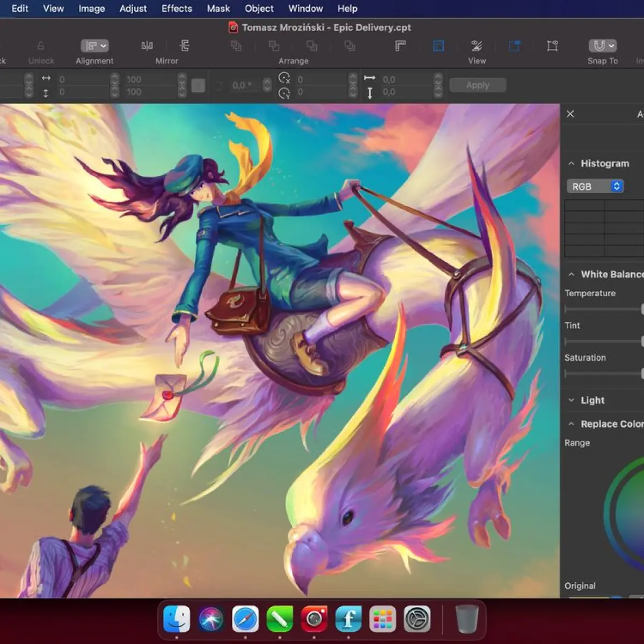Click the Apply button

(x=478, y=85)
